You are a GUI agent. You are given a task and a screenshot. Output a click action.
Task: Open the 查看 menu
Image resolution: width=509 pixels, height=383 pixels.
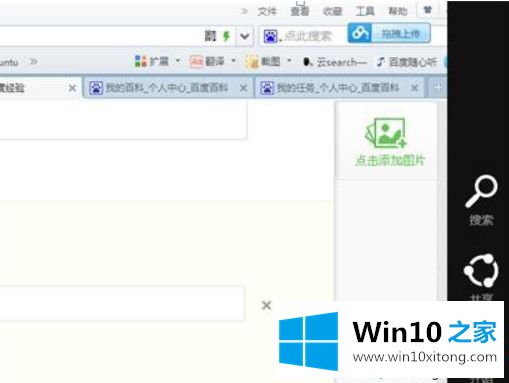[x=300, y=12]
